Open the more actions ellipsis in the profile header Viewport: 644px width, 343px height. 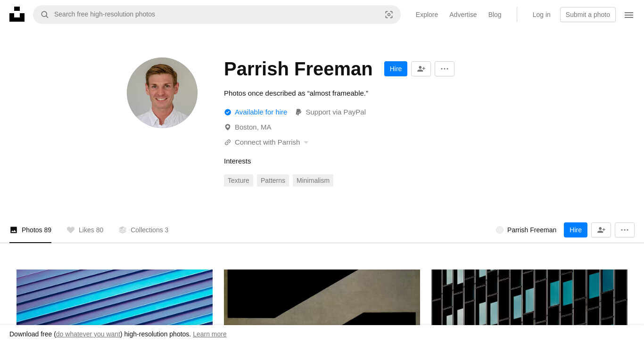[x=445, y=69]
